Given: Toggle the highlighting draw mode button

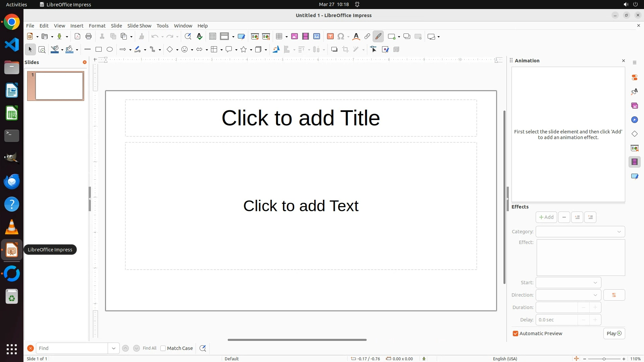Looking at the screenshot, I should click(x=378, y=37).
